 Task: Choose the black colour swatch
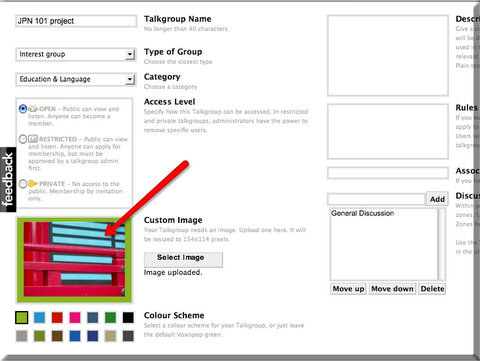(128, 318)
